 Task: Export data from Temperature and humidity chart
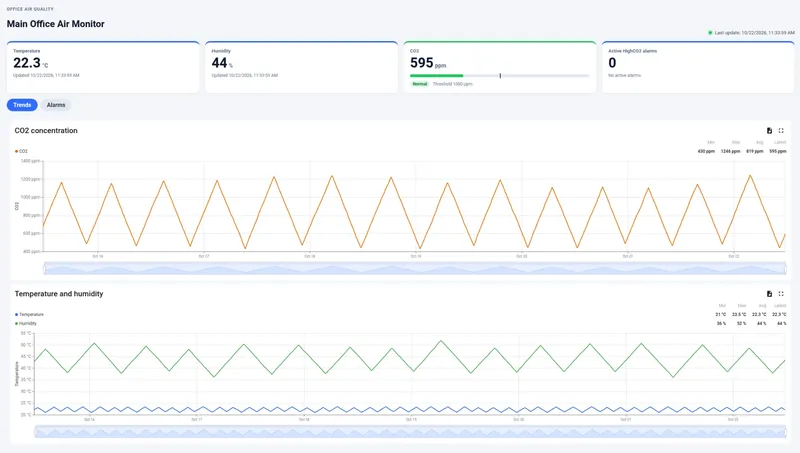[x=769, y=294]
